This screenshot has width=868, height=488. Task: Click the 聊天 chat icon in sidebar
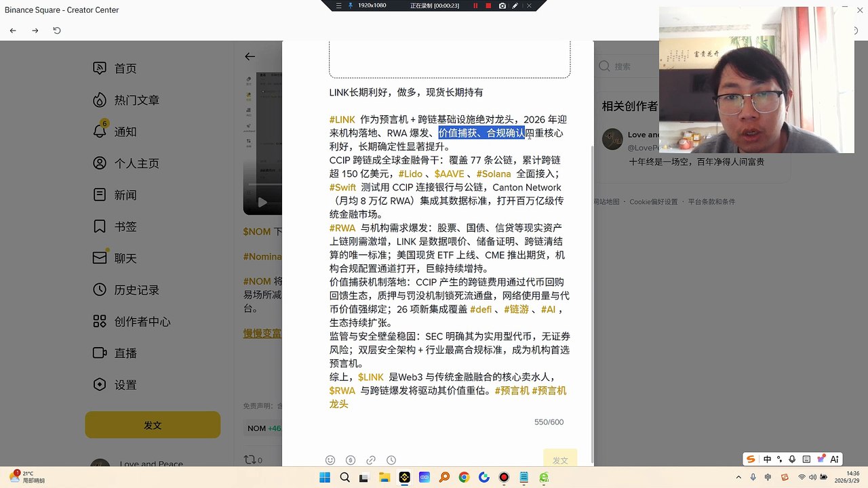[x=100, y=258]
